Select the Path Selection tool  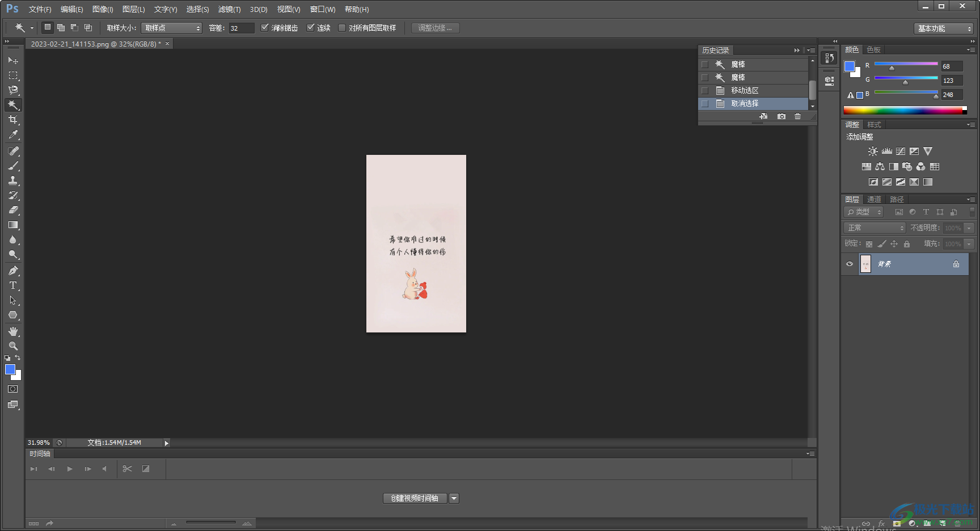point(13,300)
